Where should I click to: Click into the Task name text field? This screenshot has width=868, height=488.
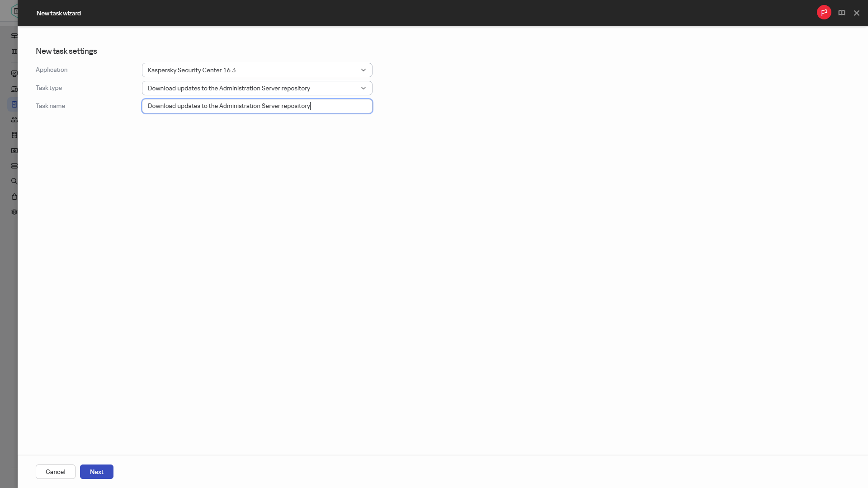pos(257,106)
